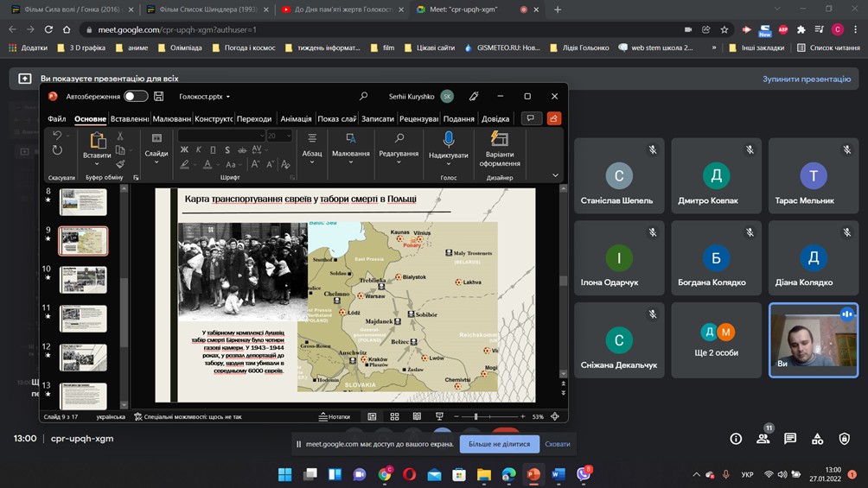Open the Записати ribbon tab
This screenshot has height=488, width=868.
[x=378, y=118]
